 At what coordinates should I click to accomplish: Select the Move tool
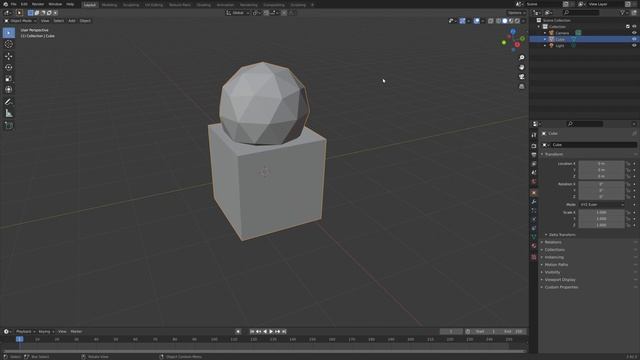(x=9, y=56)
